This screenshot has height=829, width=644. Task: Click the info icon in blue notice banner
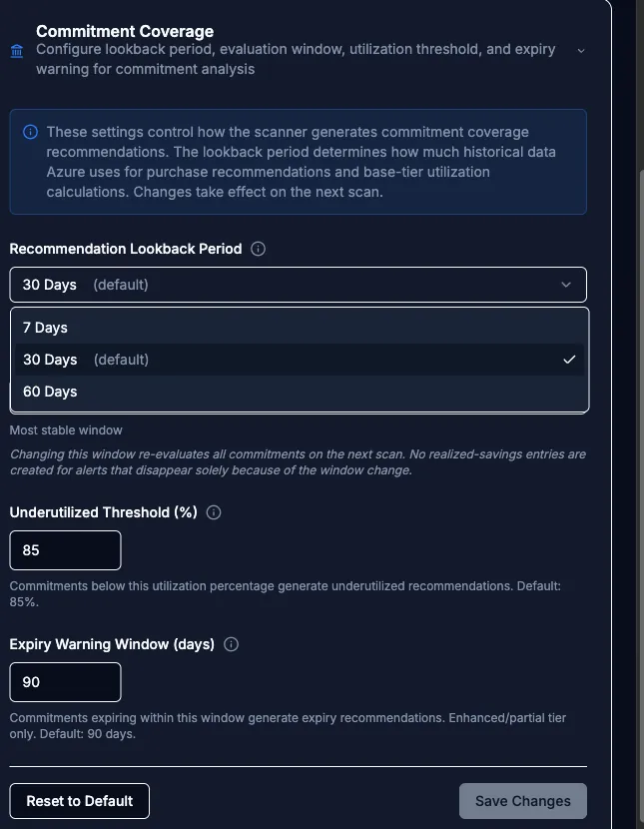(x=31, y=132)
